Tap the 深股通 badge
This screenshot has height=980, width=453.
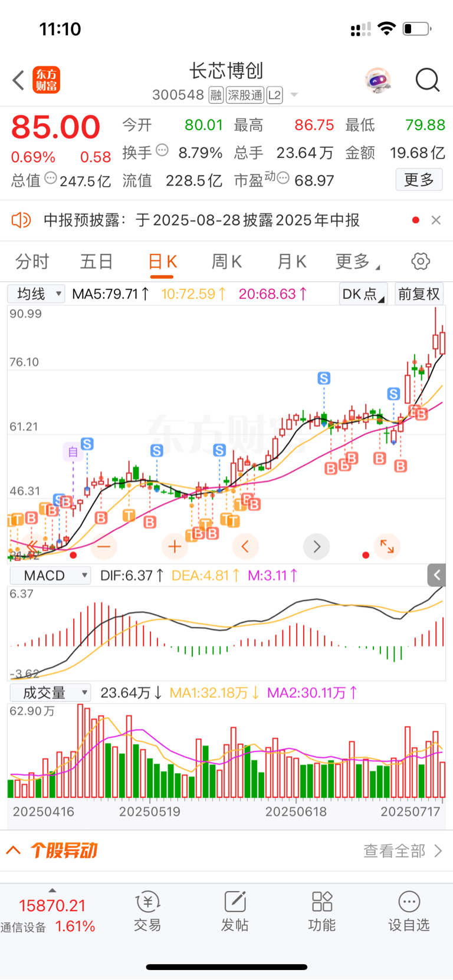245,95
